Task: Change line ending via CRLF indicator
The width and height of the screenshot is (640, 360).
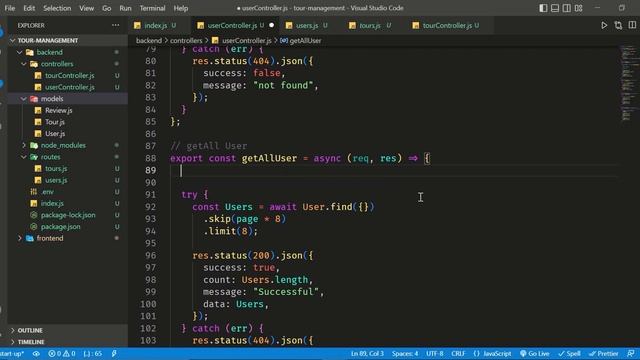Action: 458,354
